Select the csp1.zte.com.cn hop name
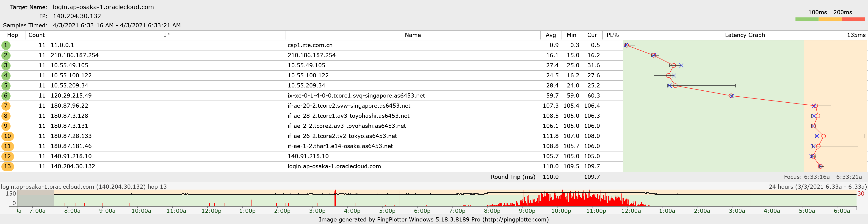This screenshot has height=224, width=868. click(x=310, y=45)
